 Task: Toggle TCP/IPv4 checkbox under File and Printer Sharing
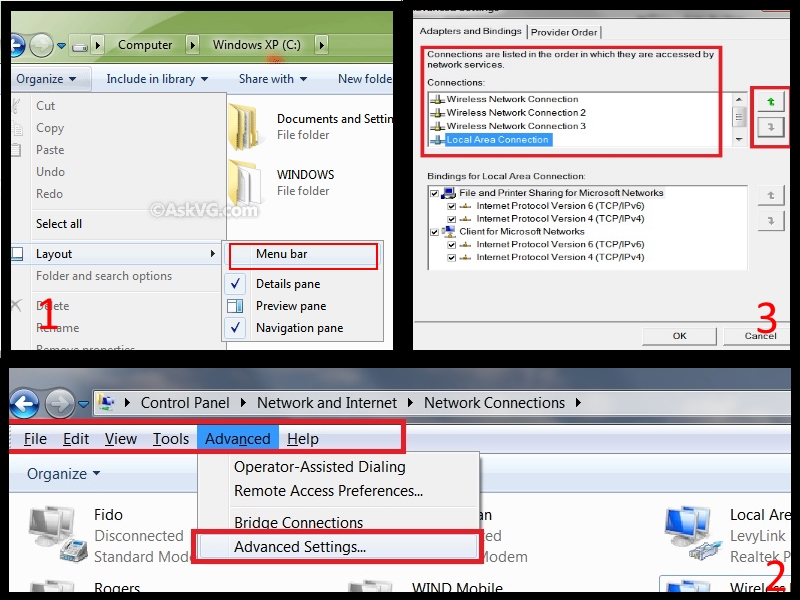tap(452, 219)
